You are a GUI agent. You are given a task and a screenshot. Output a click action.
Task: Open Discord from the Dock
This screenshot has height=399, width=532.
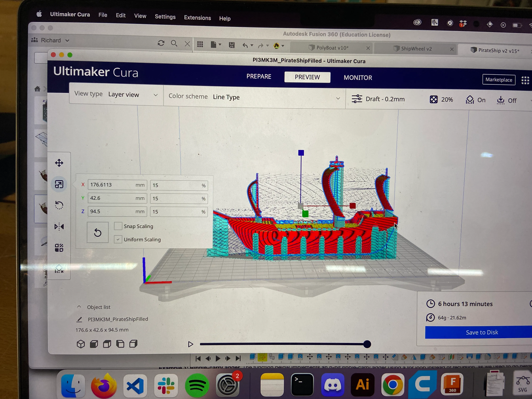(x=333, y=385)
